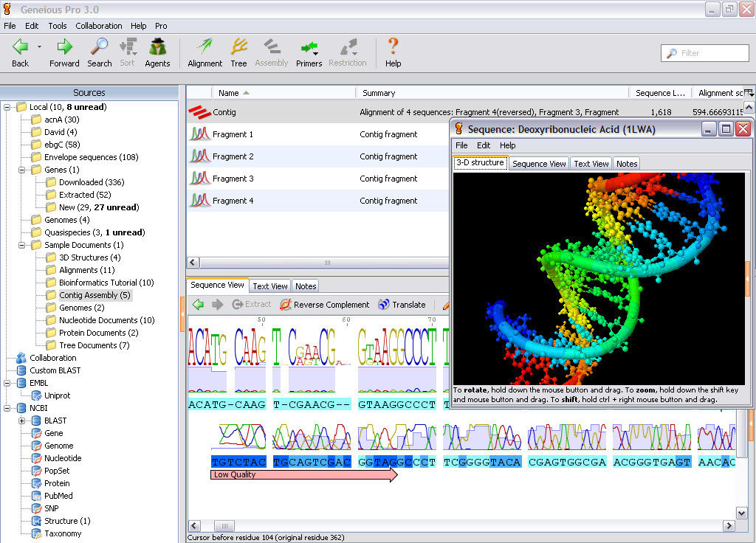Switch to Text View tab in lower panel

click(x=270, y=286)
